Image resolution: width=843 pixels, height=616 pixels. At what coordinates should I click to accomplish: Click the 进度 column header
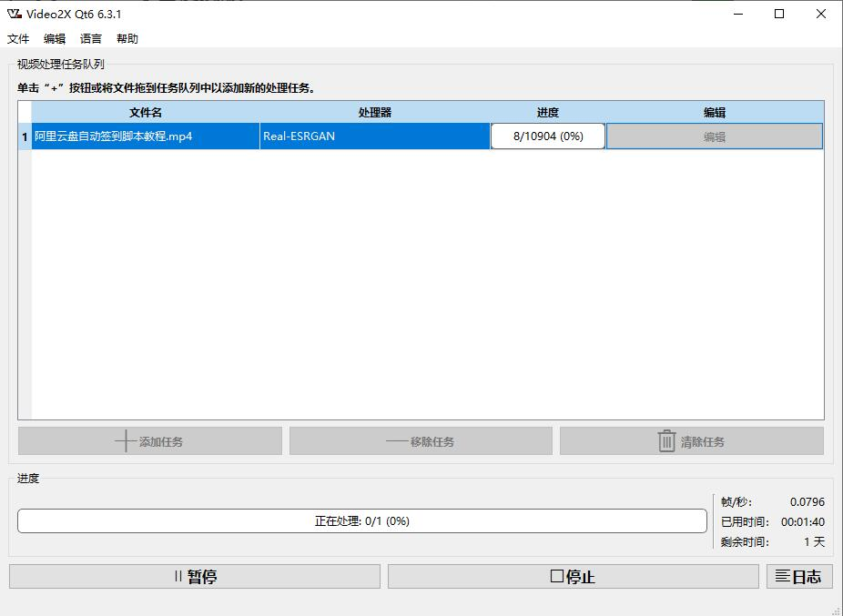coord(547,113)
